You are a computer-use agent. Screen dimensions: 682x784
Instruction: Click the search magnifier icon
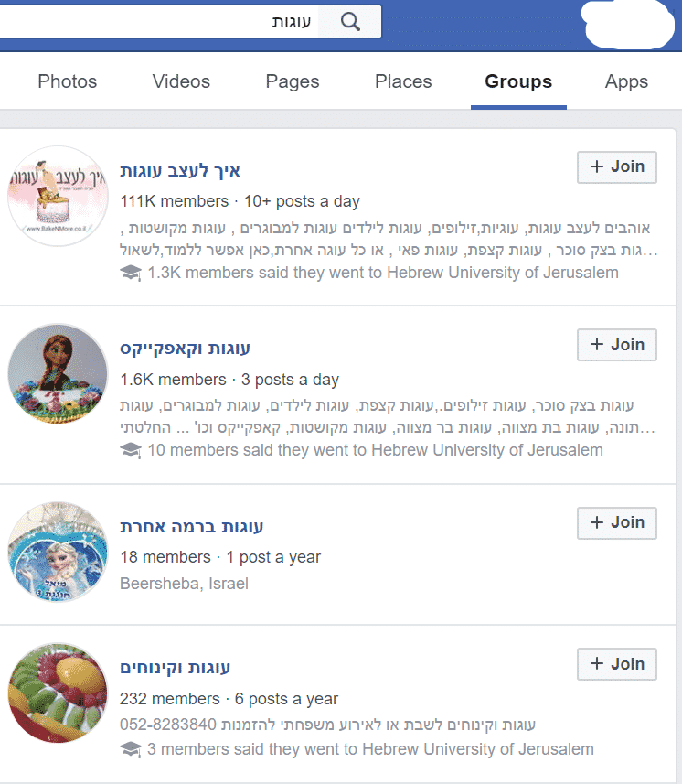point(350,22)
